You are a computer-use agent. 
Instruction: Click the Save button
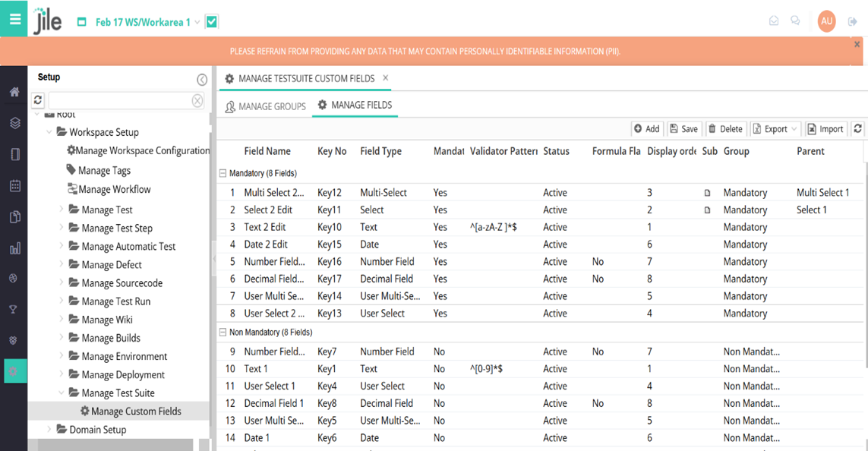(x=683, y=129)
